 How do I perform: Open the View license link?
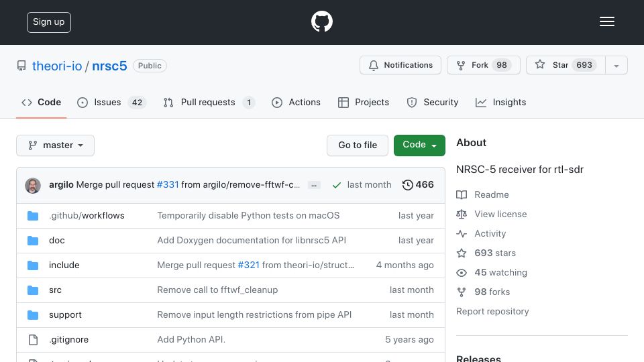(x=500, y=214)
